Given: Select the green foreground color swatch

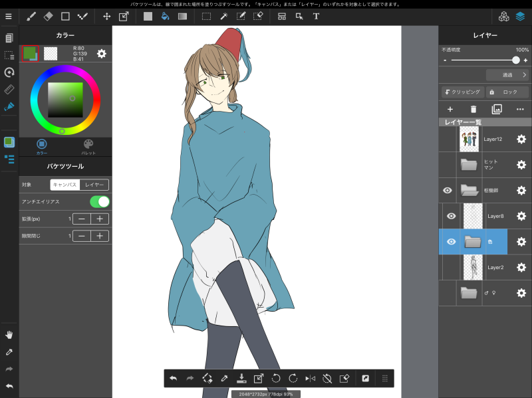Looking at the screenshot, I should point(30,54).
